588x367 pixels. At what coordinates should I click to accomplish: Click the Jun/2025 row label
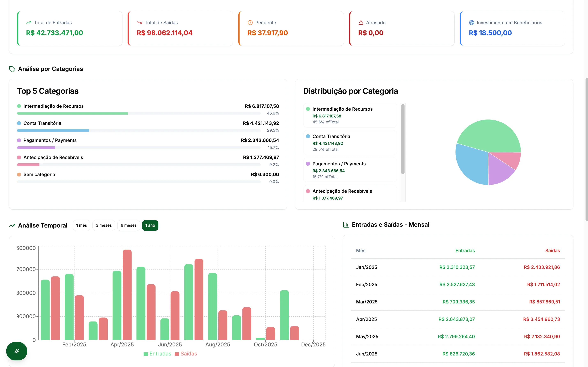tap(367, 354)
